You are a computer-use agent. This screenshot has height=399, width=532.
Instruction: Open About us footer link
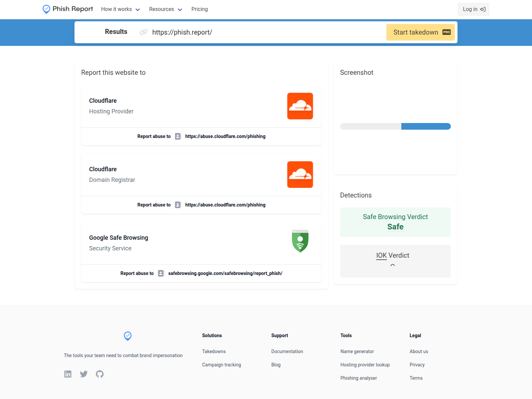point(419,351)
